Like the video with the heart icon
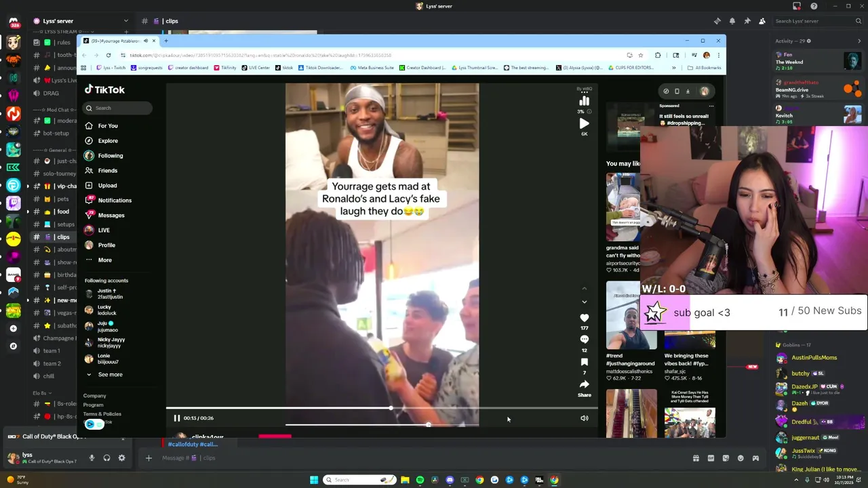 click(x=585, y=318)
